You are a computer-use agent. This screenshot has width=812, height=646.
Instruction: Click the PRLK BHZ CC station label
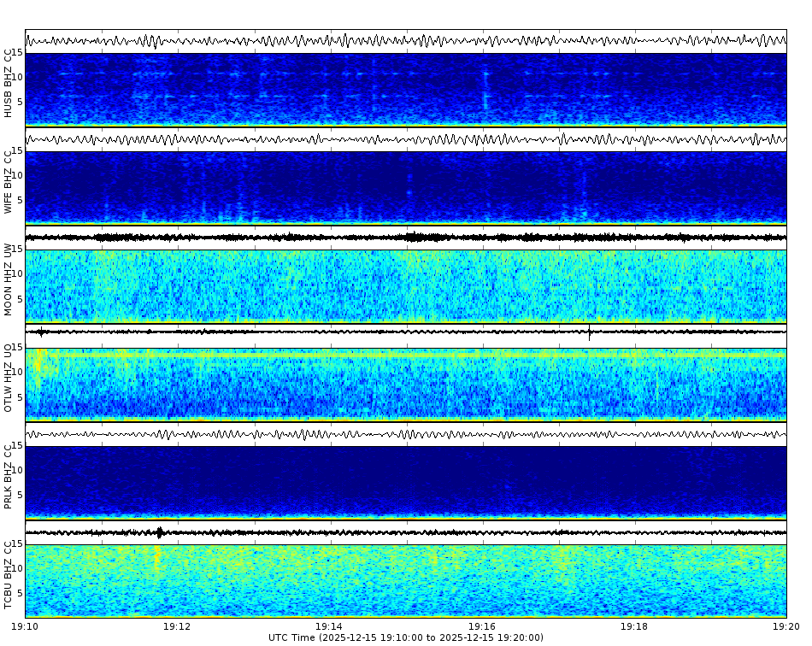pyautogui.click(x=9, y=474)
